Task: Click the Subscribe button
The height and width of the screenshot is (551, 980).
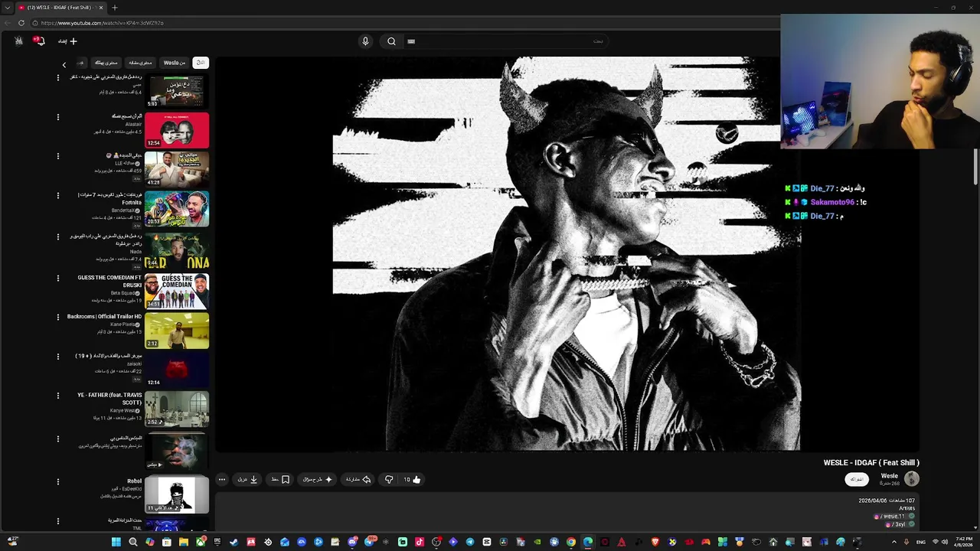Action: coord(857,479)
